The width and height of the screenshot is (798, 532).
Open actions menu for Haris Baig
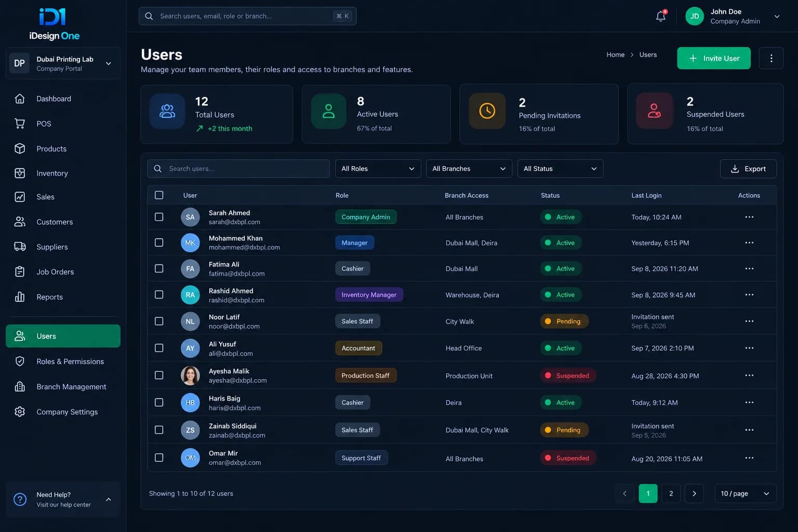749,402
